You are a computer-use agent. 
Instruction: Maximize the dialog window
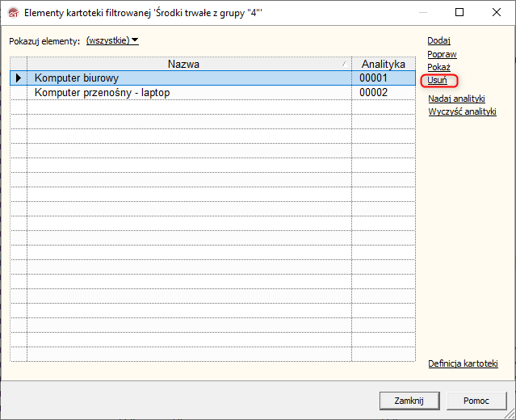click(x=459, y=12)
